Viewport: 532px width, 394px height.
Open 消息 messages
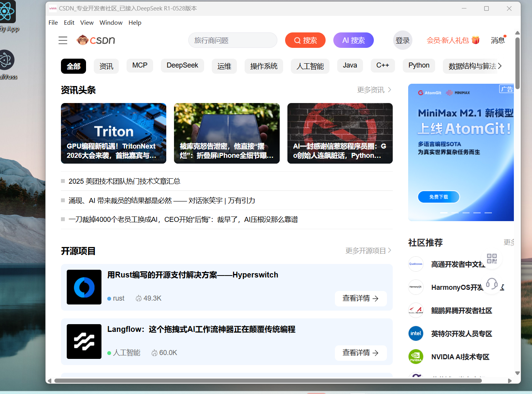pyautogui.click(x=498, y=40)
